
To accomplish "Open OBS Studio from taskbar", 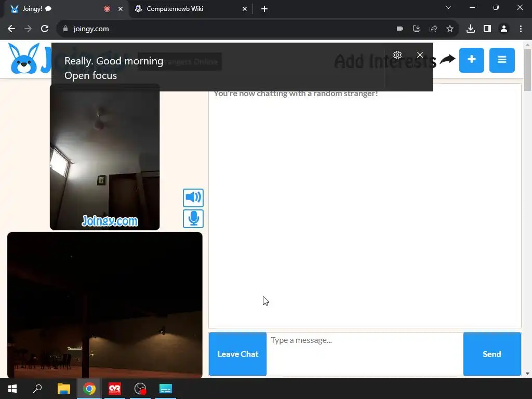I will (140, 389).
